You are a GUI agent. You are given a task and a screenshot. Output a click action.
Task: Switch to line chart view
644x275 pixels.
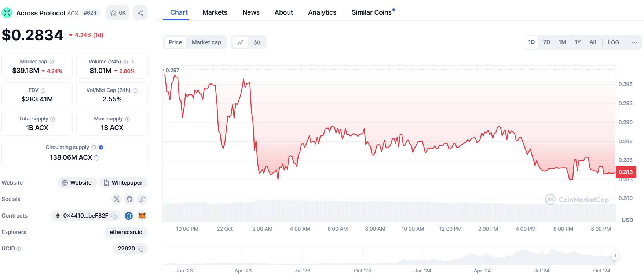tap(240, 42)
